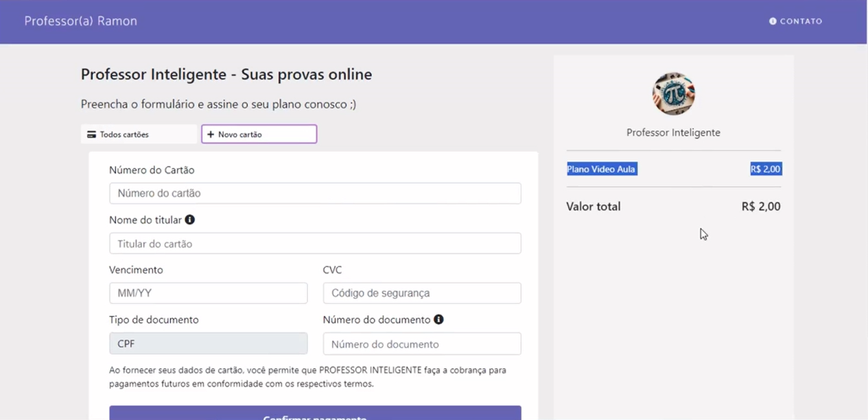Click the Professor Inteligente pi logo avatar
This screenshot has width=868, height=420.
coord(674,93)
